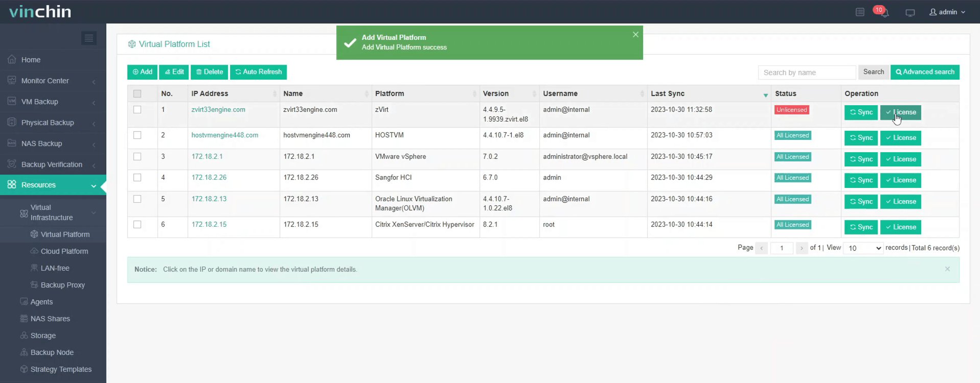Sync the zvirt33engine.com platform

[x=861, y=112]
